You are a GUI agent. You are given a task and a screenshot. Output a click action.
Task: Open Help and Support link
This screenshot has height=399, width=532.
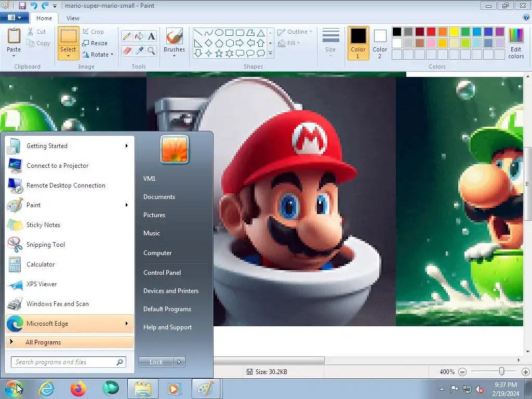coord(168,327)
